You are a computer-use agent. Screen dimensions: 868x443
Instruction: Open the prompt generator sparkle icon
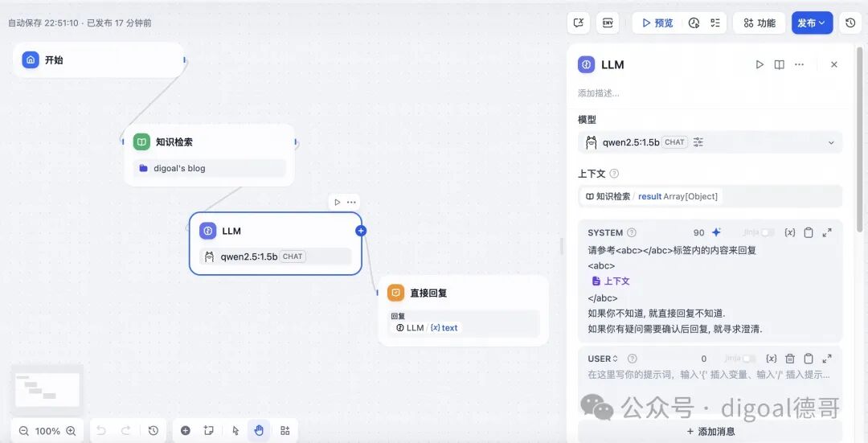coord(716,232)
